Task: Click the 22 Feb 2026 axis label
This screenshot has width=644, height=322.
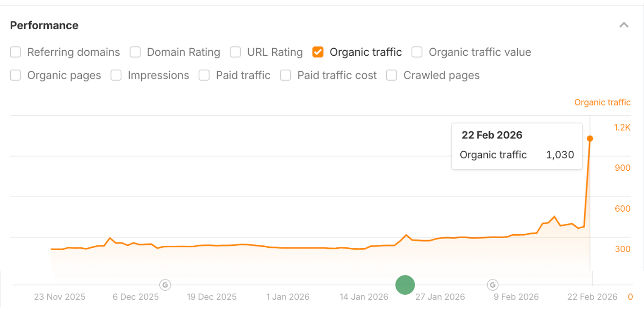Action: click(x=592, y=296)
